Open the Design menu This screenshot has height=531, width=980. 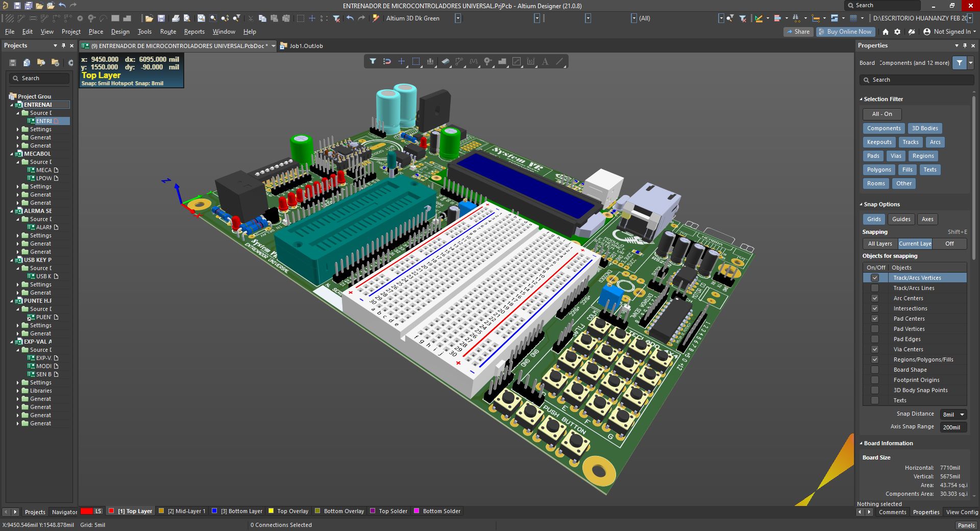point(120,32)
